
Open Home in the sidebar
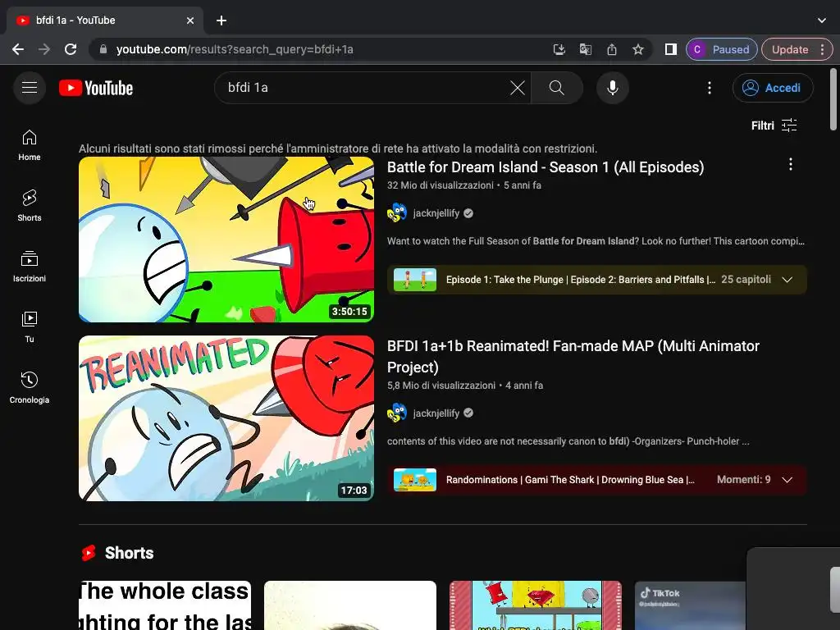[x=30, y=145]
